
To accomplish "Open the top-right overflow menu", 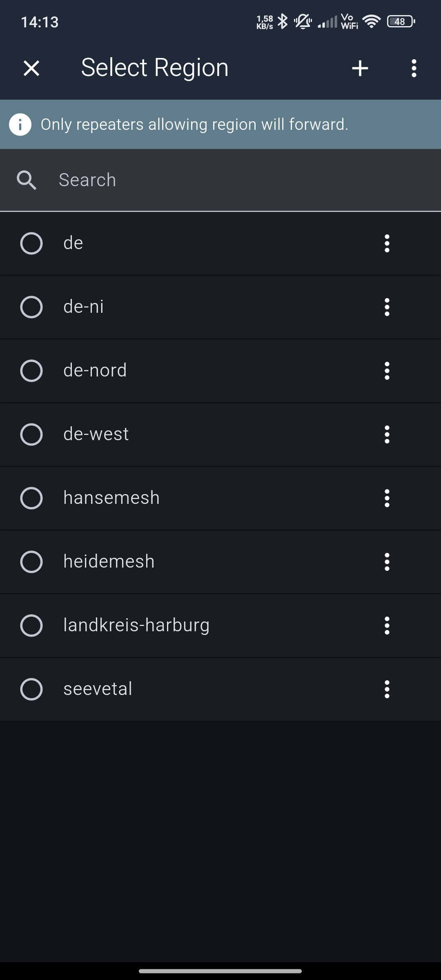I will pos(414,68).
